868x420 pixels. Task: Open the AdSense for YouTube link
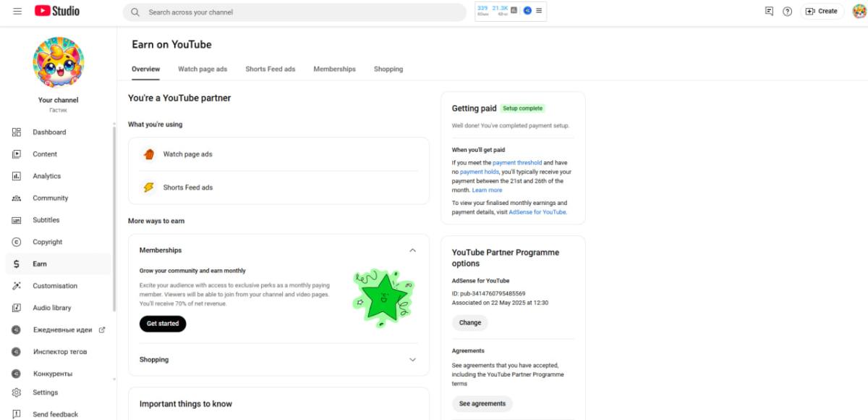(x=537, y=212)
